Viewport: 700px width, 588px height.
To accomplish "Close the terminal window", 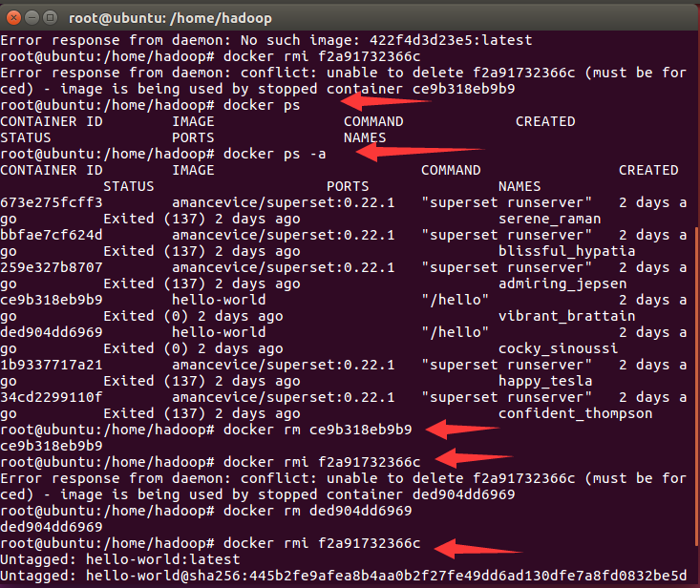I will click(13, 18).
